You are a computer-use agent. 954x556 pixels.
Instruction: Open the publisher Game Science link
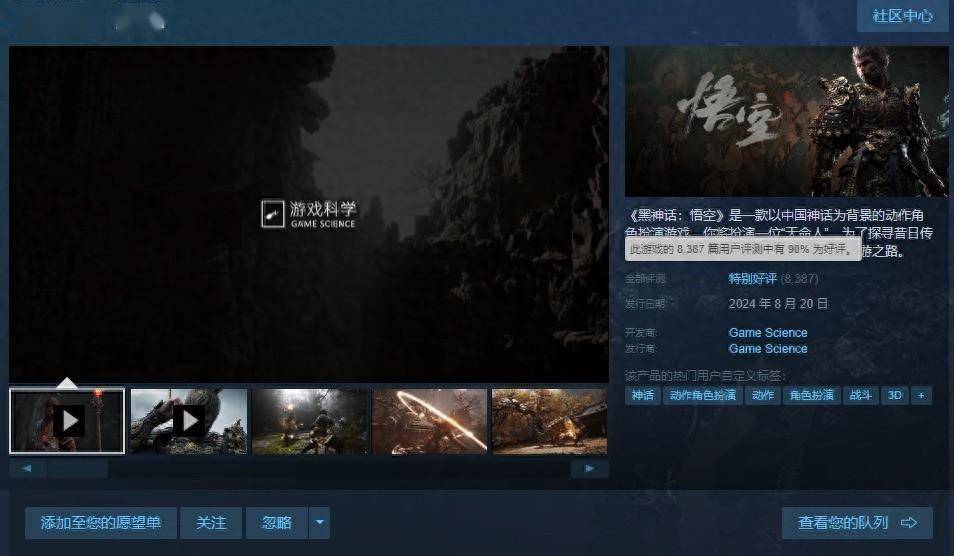(768, 349)
